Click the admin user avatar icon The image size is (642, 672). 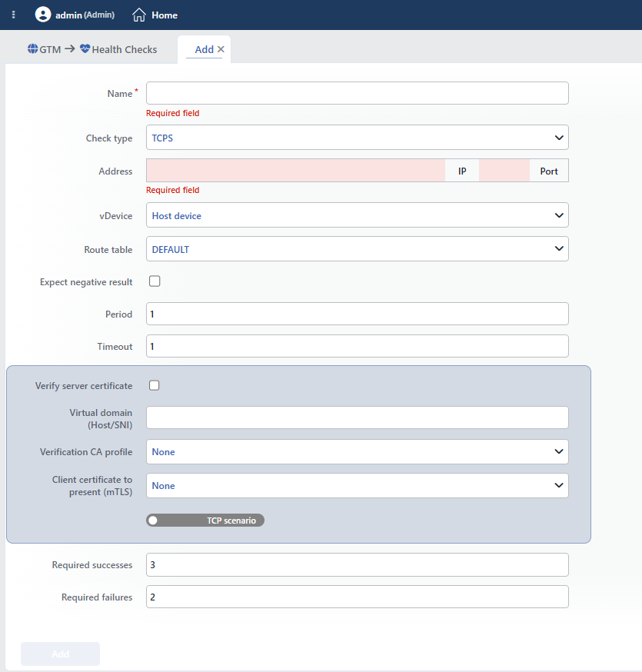pyautogui.click(x=43, y=15)
